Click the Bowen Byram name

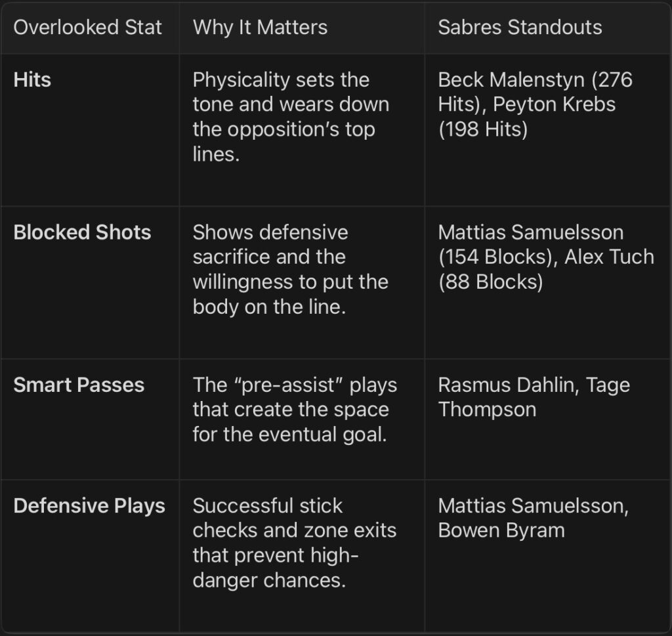[x=501, y=530]
